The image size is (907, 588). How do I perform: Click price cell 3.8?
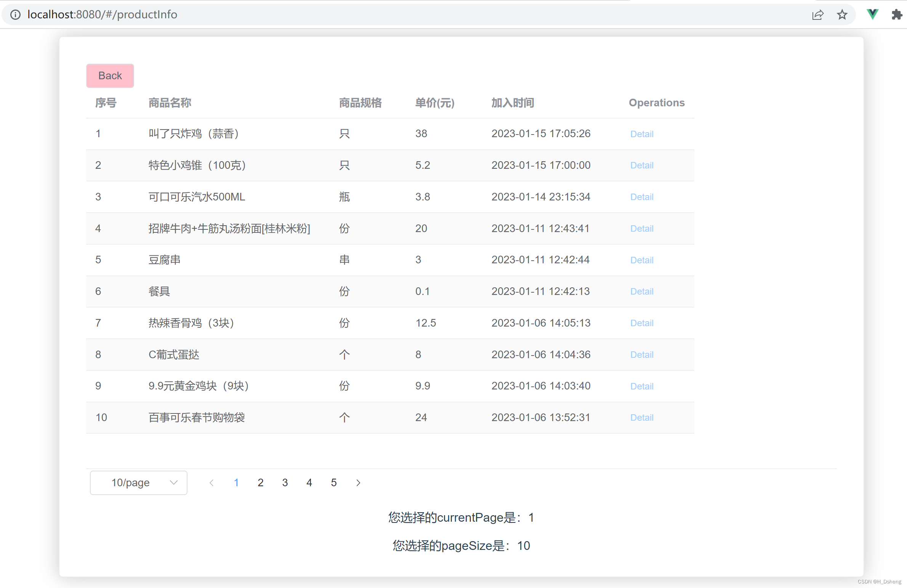(423, 197)
